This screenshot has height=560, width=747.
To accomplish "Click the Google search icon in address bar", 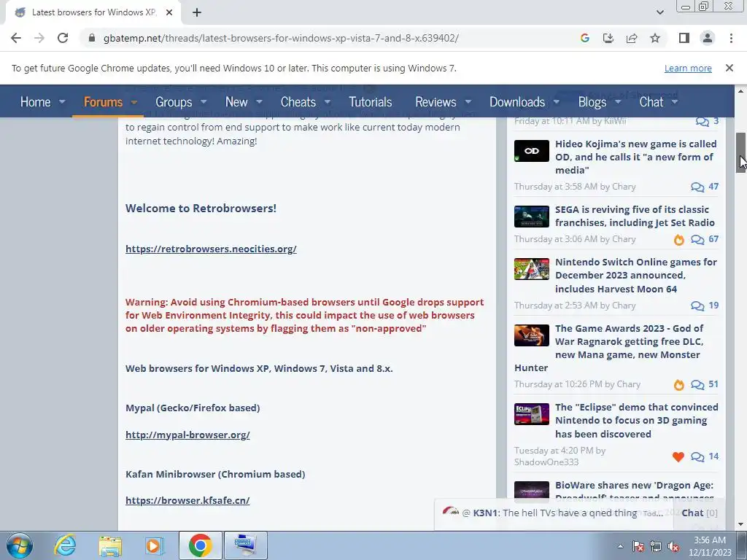I will 584,38.
